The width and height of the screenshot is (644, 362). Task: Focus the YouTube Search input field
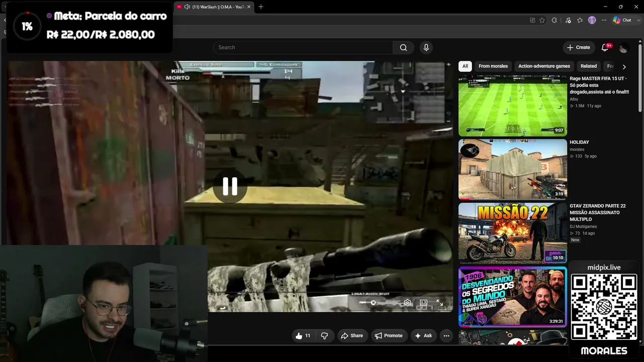(303, 47)
